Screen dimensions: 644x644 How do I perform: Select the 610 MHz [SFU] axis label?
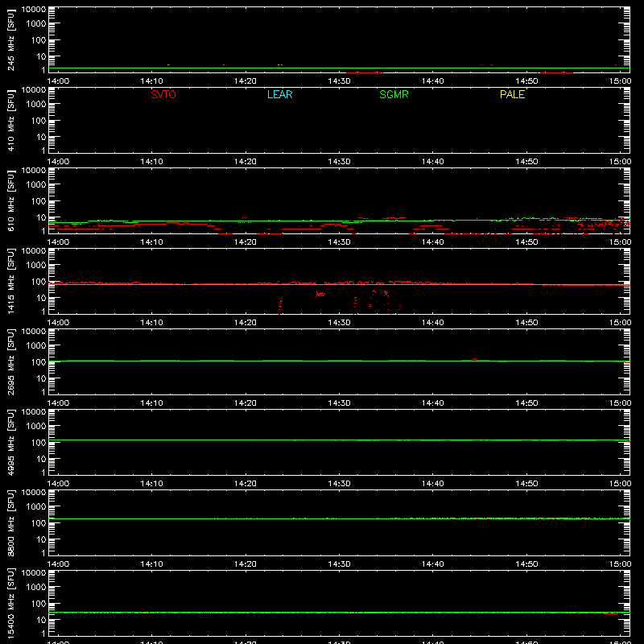tap(11, 201)
